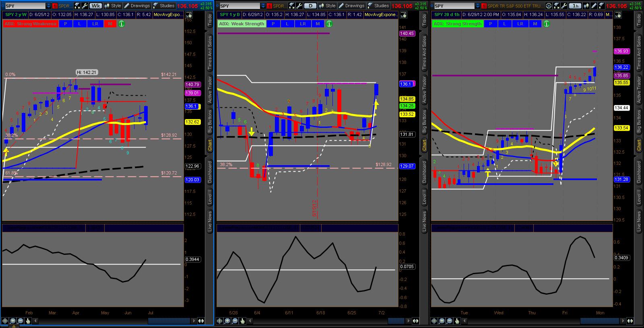Viewport: 644px width, 328px height.
Task: Click the green info icon in the daily chart
Action: coord(329,24)
